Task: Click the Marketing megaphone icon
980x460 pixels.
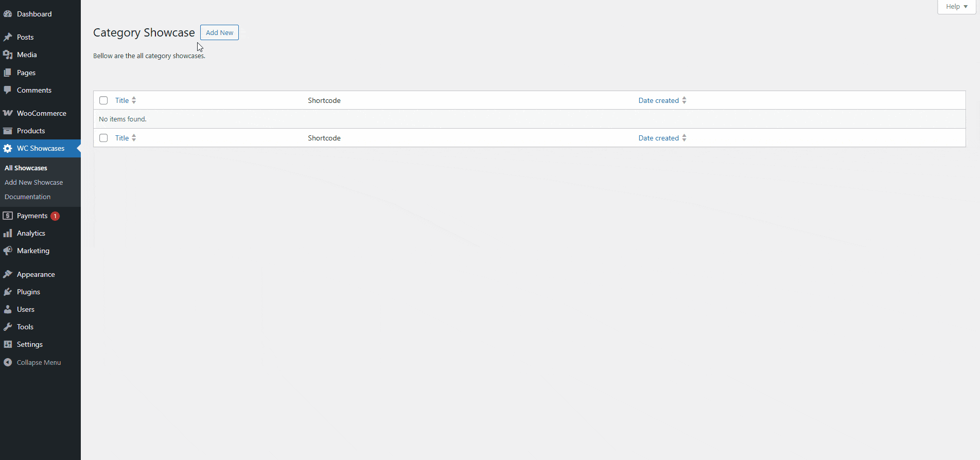Action: point(8,251)
